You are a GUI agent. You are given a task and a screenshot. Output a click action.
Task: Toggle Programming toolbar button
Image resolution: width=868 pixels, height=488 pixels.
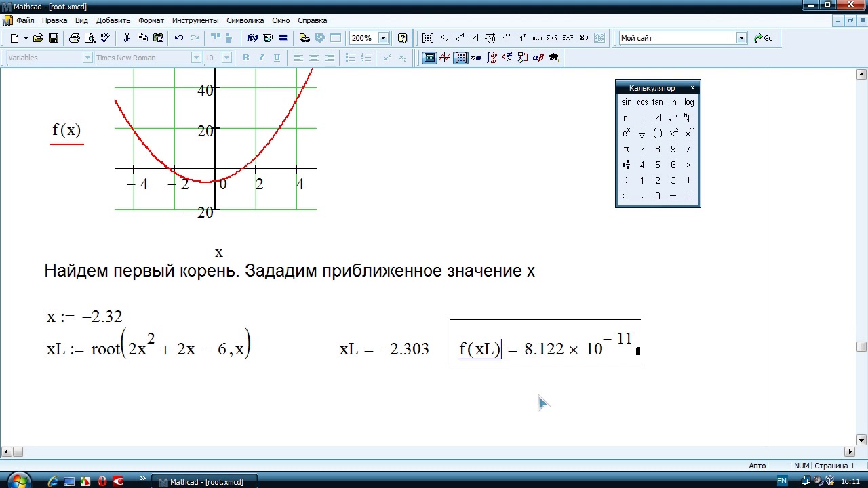tap(523, 58)
